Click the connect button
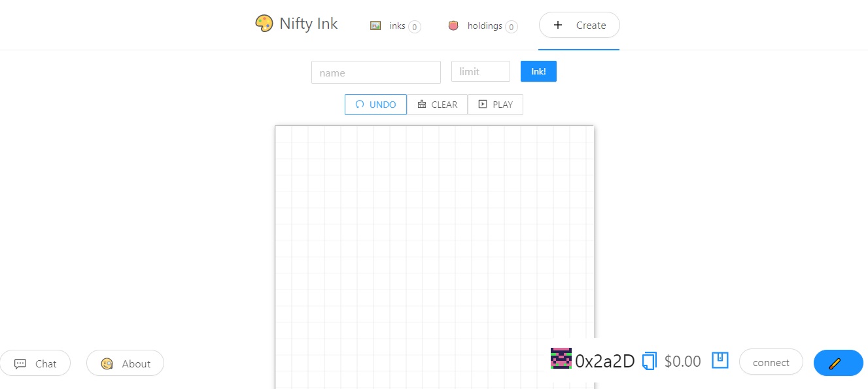The width and height of the screenshot is (868, 389). (x=771, y=362)
